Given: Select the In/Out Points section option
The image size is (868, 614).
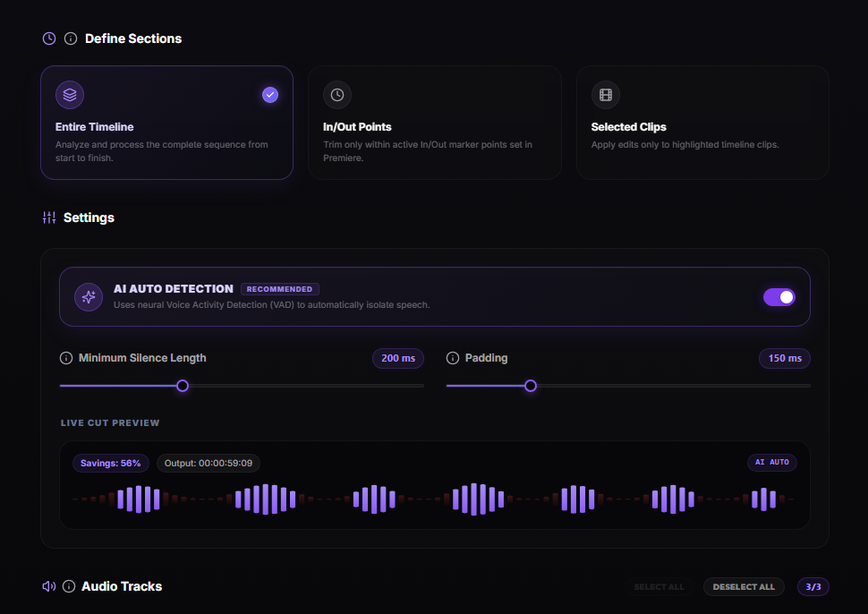Looking at the screenshot, I should coord(435,123).
